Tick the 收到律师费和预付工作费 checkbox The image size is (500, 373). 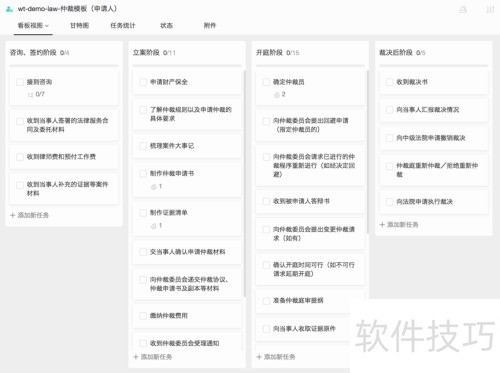coord(20,157)
